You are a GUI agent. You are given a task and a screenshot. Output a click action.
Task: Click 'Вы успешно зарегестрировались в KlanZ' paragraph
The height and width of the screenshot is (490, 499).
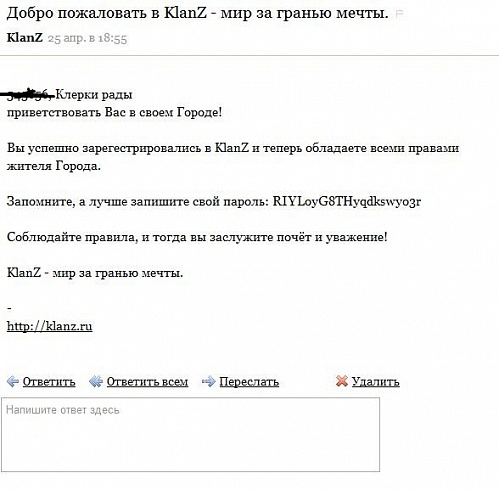pos(233,157)
